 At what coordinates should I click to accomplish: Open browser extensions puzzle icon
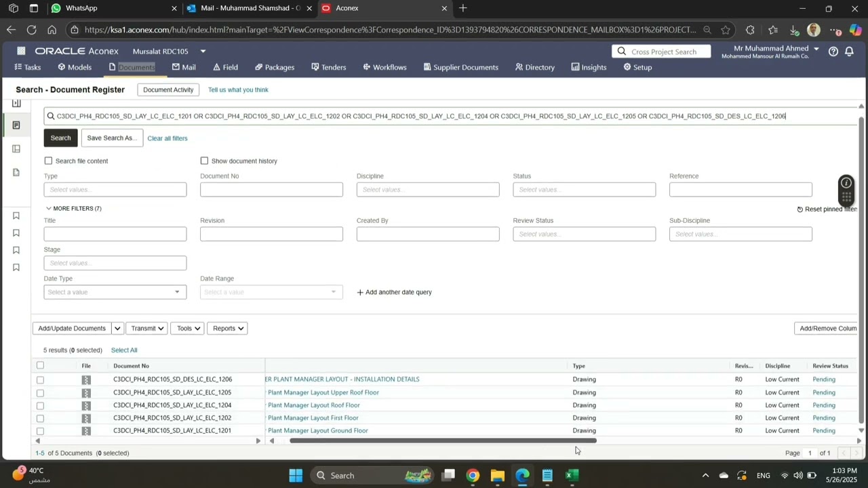pos(750,30)
